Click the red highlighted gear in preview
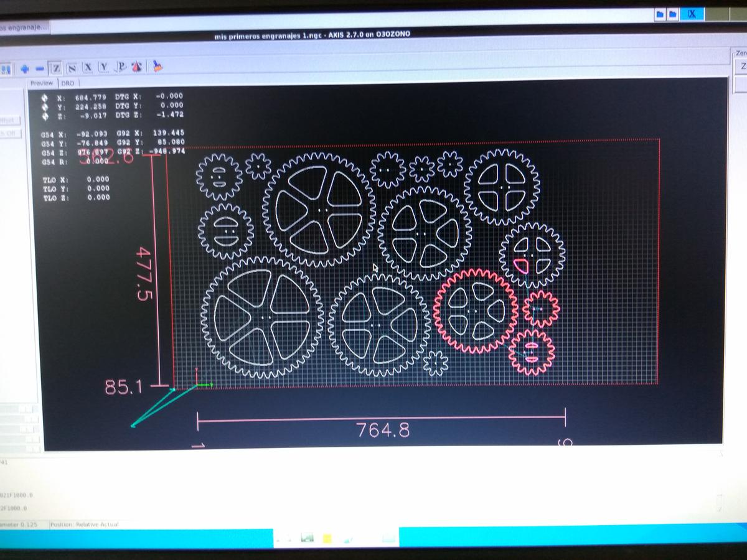The height and width of the screenshot is (560, 747). [475, 310]
